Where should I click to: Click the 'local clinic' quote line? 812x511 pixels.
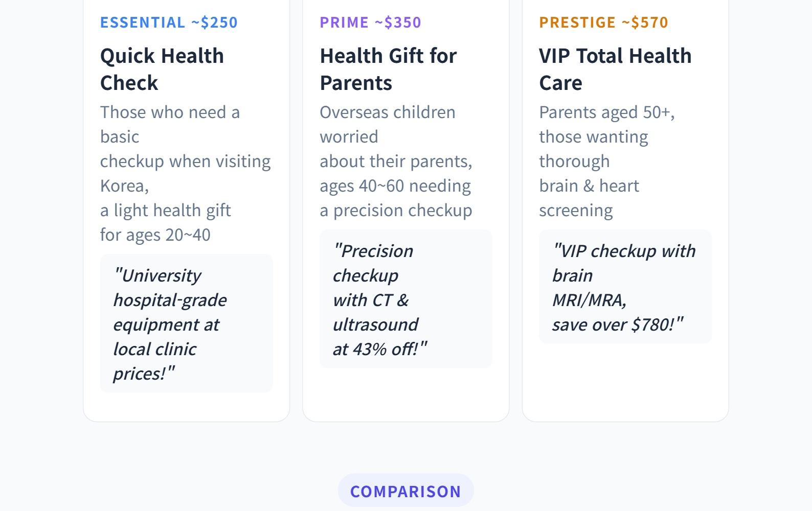pos(154,350)
